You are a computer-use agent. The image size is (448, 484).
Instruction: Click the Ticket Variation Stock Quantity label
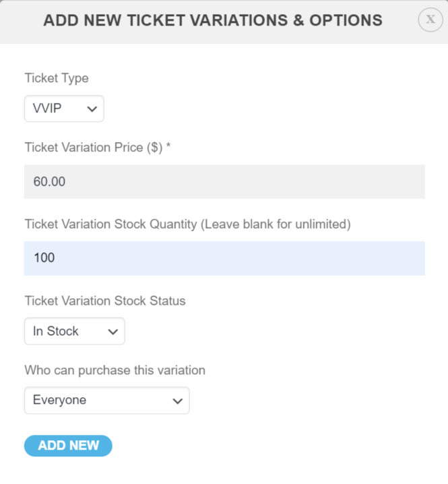(x=187, y=224)
